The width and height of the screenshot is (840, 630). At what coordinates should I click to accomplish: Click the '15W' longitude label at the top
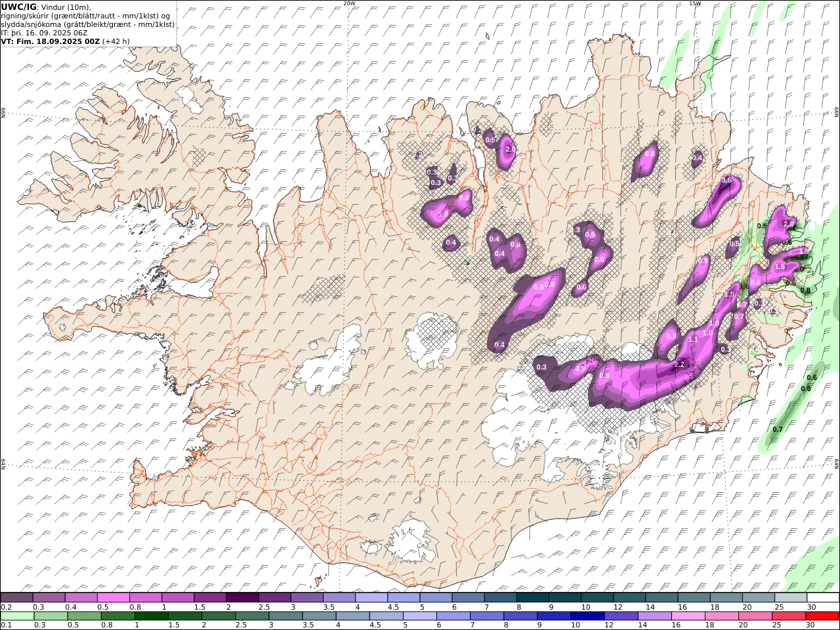click(x=695, y=3)
